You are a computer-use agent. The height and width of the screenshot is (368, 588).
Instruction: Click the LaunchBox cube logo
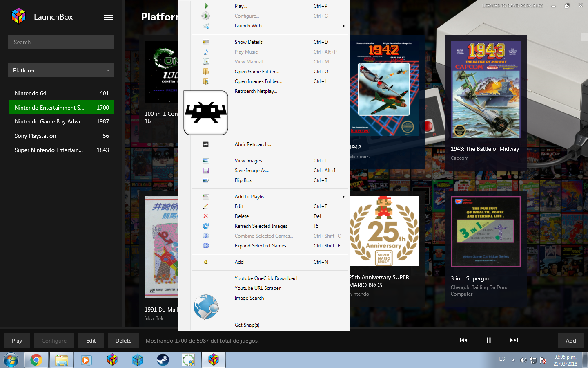click(19, 16)
